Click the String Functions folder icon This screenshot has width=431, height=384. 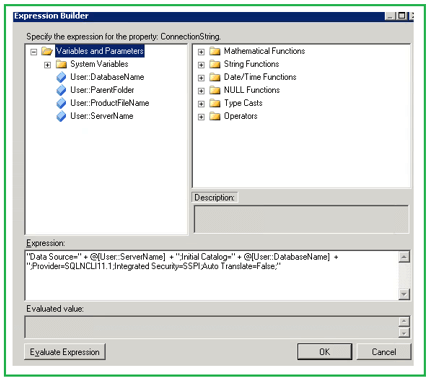coord(215,64)
